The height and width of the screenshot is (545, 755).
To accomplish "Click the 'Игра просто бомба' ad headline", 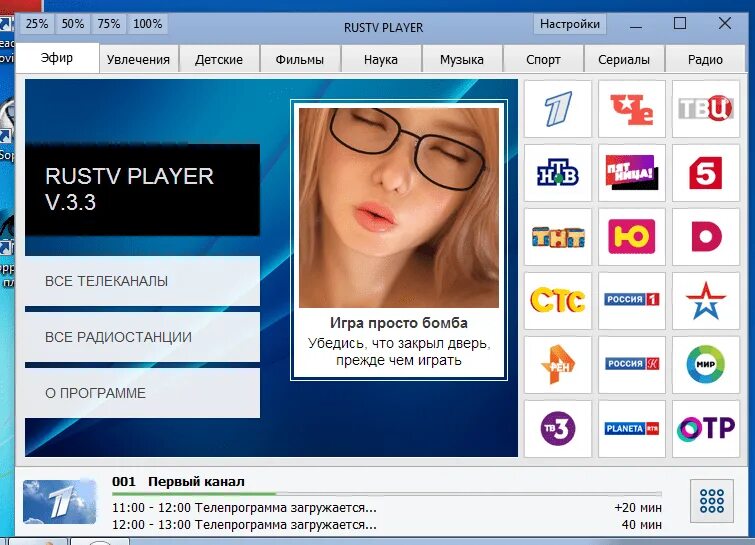I will pos(399,323).
